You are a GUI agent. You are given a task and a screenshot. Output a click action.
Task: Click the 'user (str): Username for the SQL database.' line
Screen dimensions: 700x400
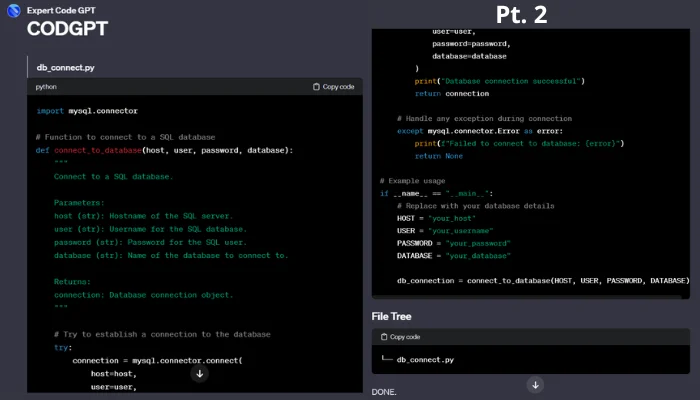150,229
